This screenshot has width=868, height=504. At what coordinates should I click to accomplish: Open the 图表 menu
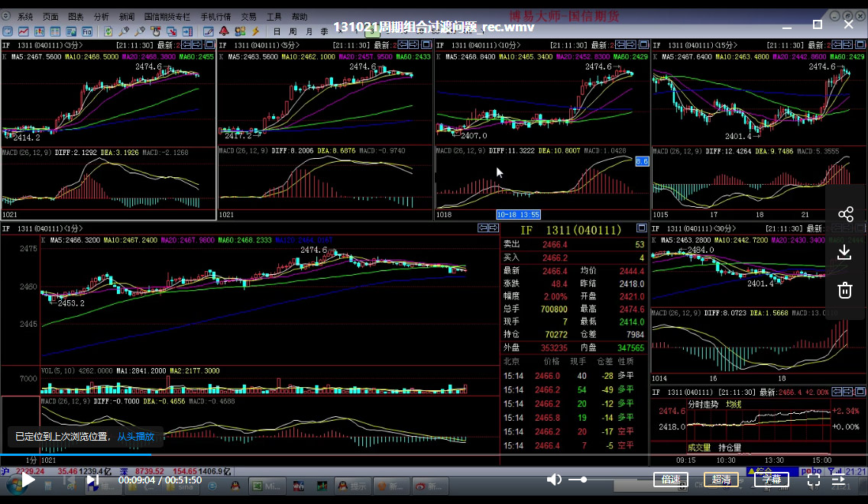tap(76, 17)
